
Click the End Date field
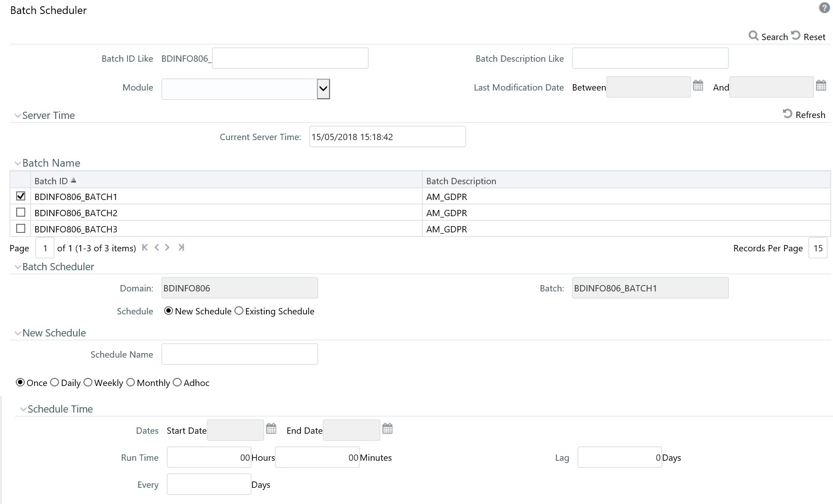pyautogui.click(x=352, y=430)
